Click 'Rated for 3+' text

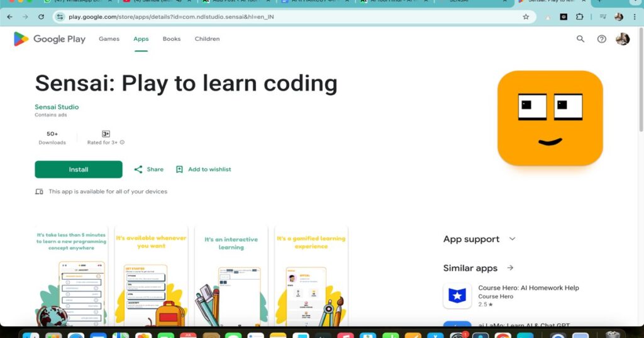pos(103,143)
